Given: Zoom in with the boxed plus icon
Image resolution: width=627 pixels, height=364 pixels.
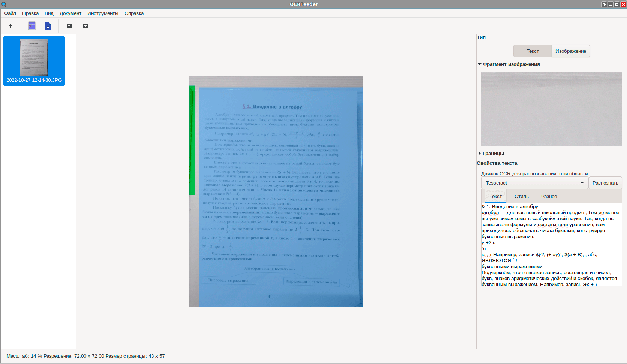Looking at the screenshot, I should tap(85, 26).
